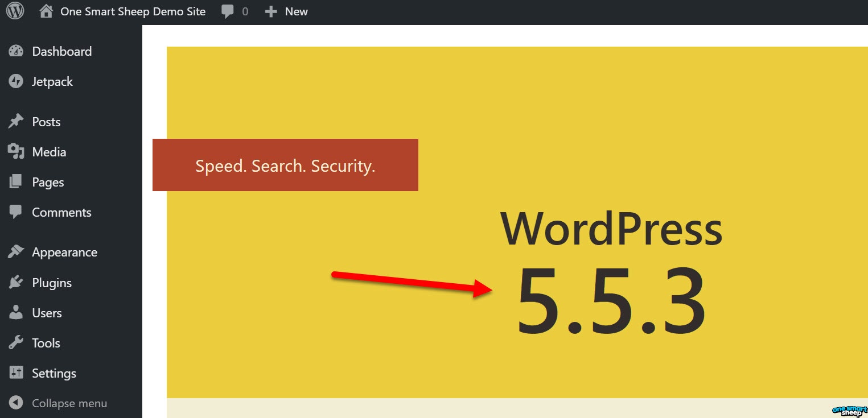The image size is (868, 418).
Task: Click the comments bubble icon in admin bar
Action: click(228, 11)
